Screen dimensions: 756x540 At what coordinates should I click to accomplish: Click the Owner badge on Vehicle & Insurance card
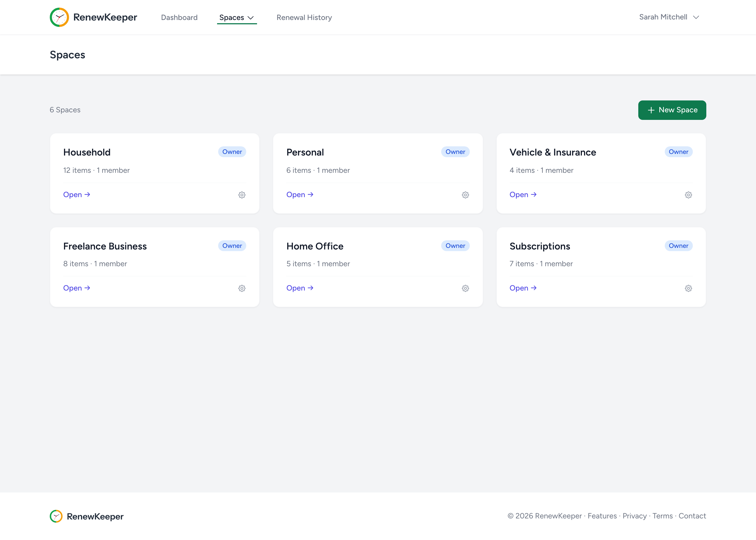[678, 152]
